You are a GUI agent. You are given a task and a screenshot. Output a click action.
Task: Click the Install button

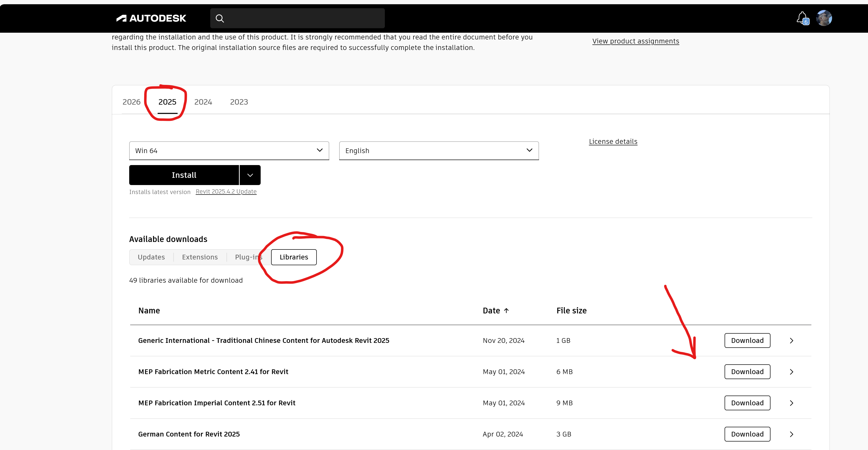coord(184,175)
